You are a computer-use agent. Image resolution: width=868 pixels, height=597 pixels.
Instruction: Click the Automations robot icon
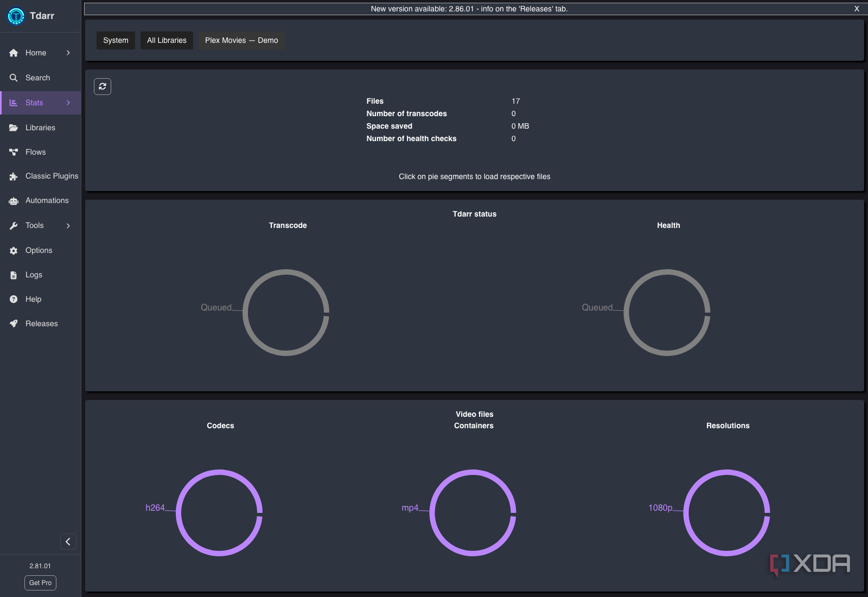[x=14, y=201]
